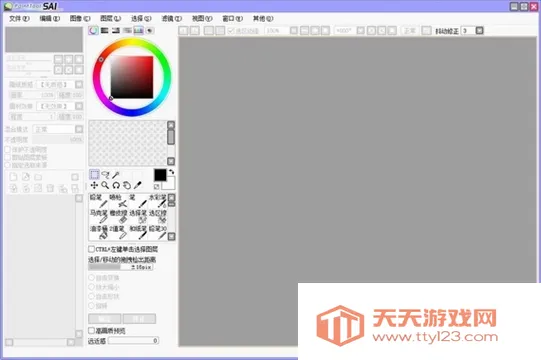This screenshot has height=360, width=541.
Task: Pick the eyedropper color tool
Action: pyautogui.click(x=138, y=185)
